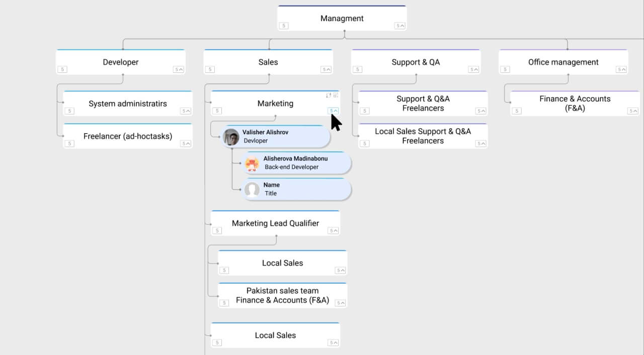Select the System administratirs label
The width and height of the screenshot is (644, 355).
coord(128,104)
